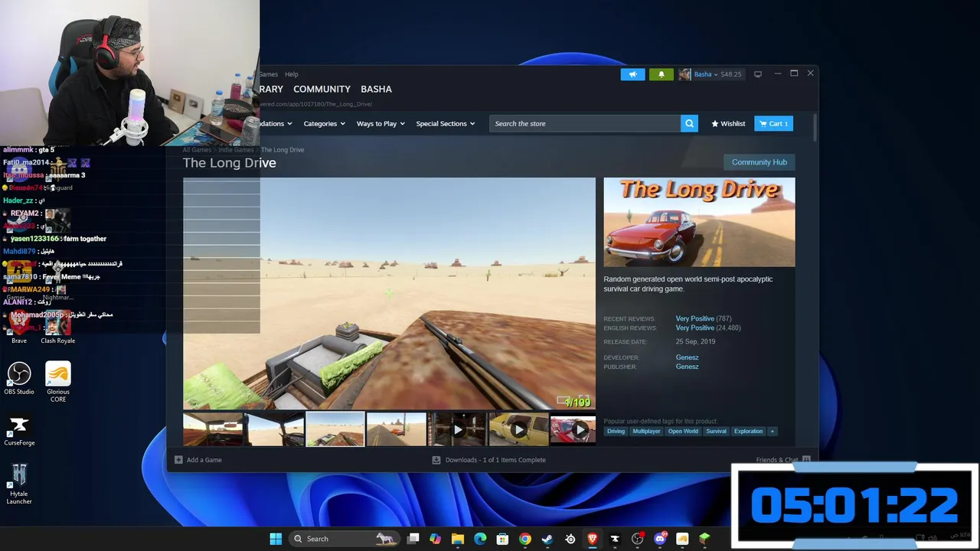
Task: Click the store search magnifier button
Action: click(689, 123)
